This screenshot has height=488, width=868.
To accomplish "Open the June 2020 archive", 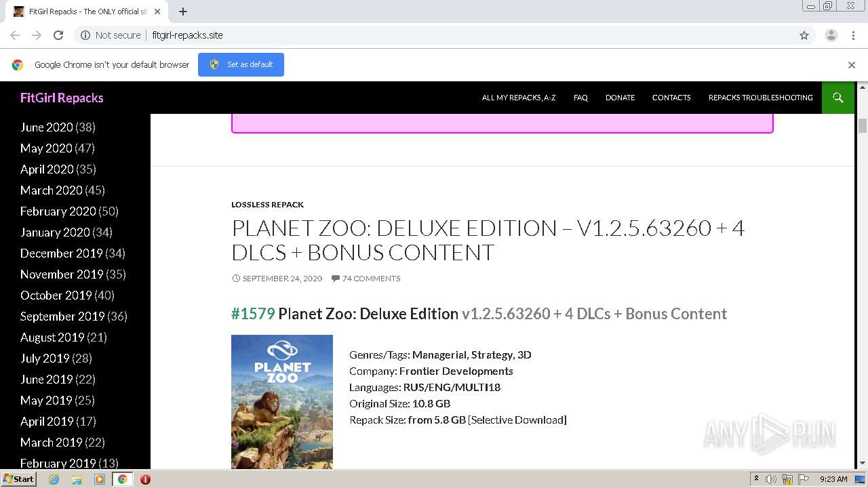I will pos(46,127).
